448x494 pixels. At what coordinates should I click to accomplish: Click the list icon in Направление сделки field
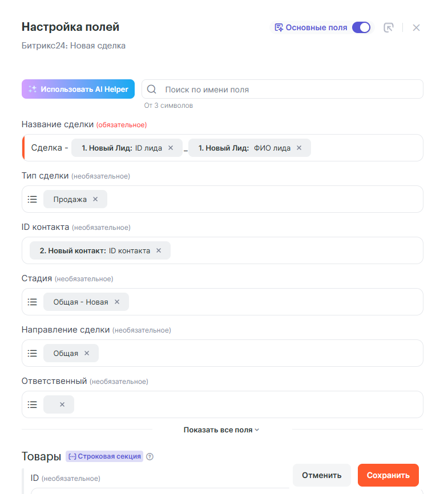(33, 353)
